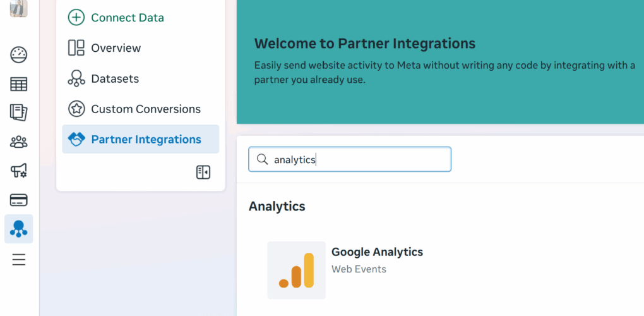Click the magnifying glass search icon
This screenshot has height=316, width=644.
[x=262, y=160]
